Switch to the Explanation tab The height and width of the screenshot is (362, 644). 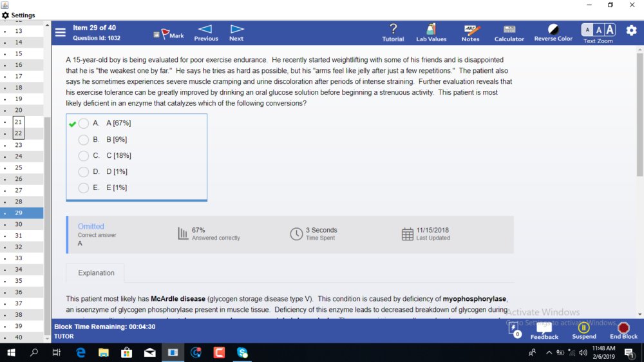(x=96, y=273)
